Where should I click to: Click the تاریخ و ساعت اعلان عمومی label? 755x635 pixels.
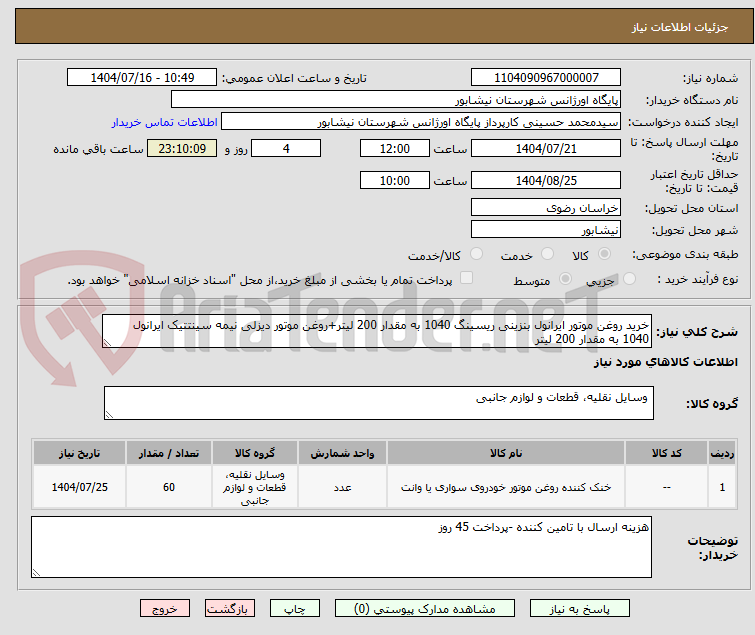point(294,78)
